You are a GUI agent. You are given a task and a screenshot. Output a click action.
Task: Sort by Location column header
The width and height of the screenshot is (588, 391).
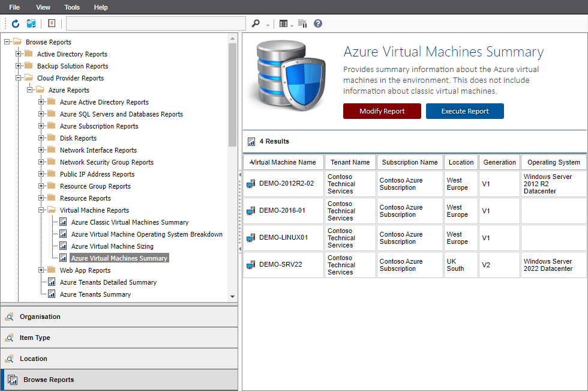click(461, 162)
